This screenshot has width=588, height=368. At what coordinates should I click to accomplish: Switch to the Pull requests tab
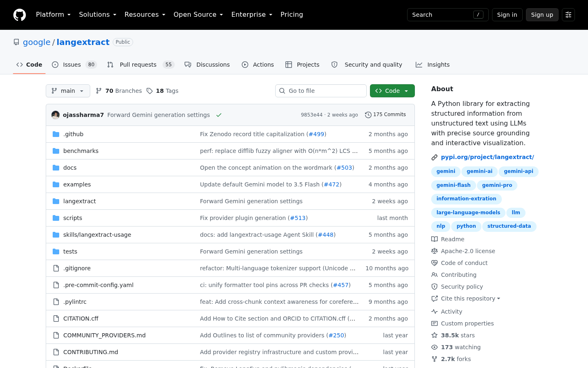click(x=141, y=65)
